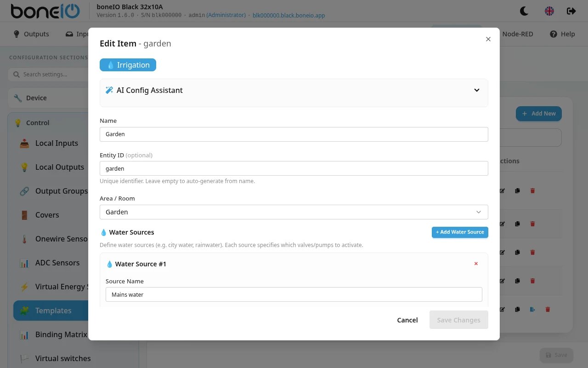Viewport: 588px width, 368px height.
Task: Click the Add Water Source button
Action: [x=460, y=232]
